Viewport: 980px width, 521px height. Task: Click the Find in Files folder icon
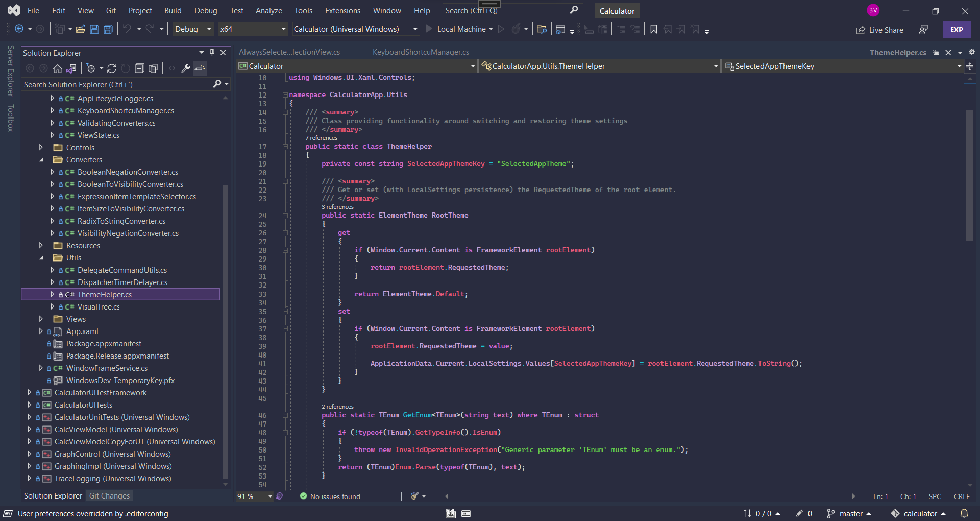pos(542,29)
